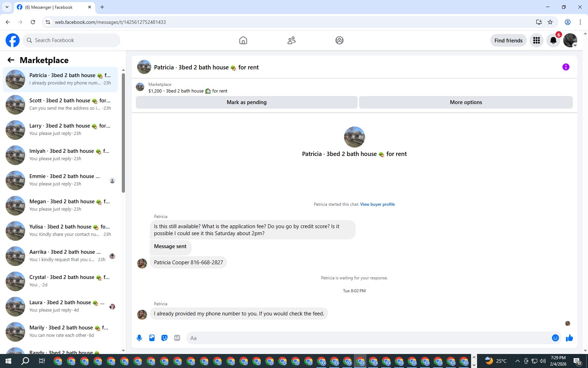Viewport: 588px width, 368px height.
Task: Open the Friends icon in top navigation
Action: coord(292,40)
